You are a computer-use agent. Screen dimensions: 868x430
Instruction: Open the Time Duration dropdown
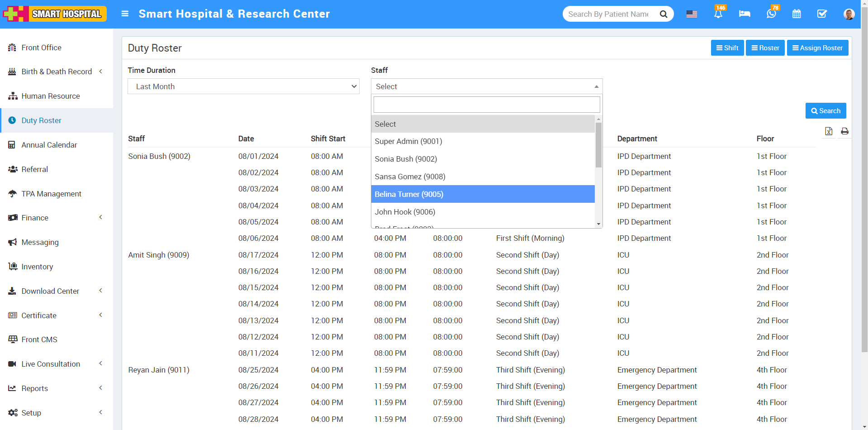coord(243,86)
